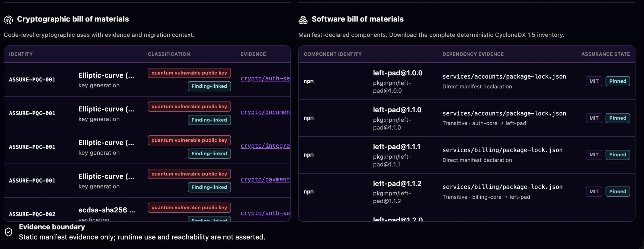
Task: Click the left-pad@1.0.0 component name
Action: 397,73
